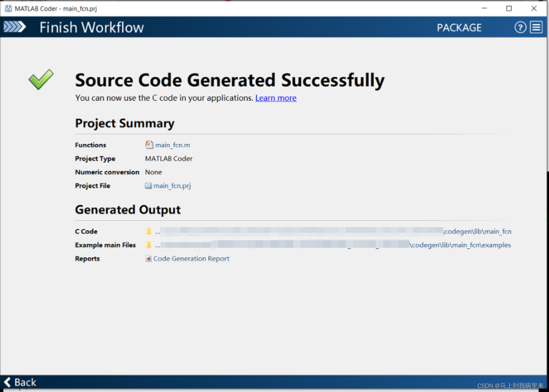This screenshot has width=549, height=392.
Task: Open the help question mark icon
Action: 520,28
